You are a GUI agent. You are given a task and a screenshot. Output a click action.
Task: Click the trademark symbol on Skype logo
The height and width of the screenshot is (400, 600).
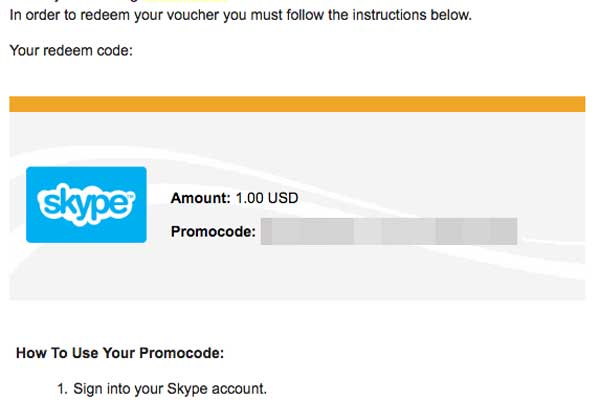(x=130, y=196)
